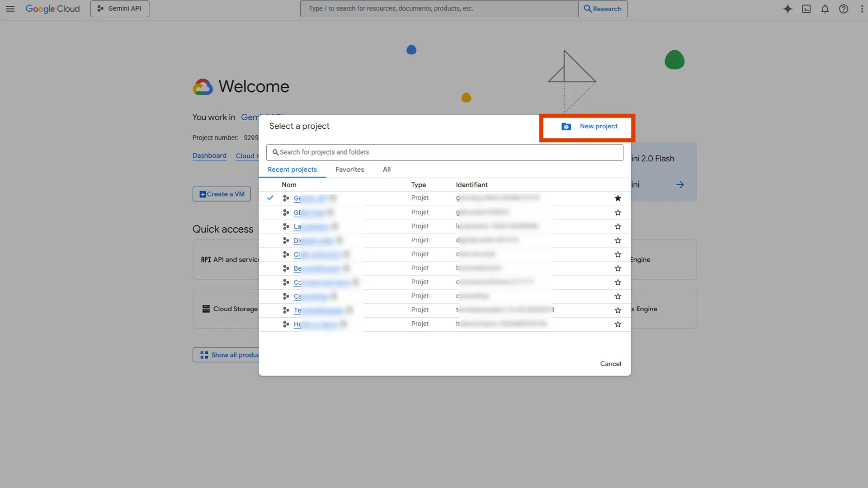
Task: Open the 'Ho' project link
Action: (x=316, y=324)
